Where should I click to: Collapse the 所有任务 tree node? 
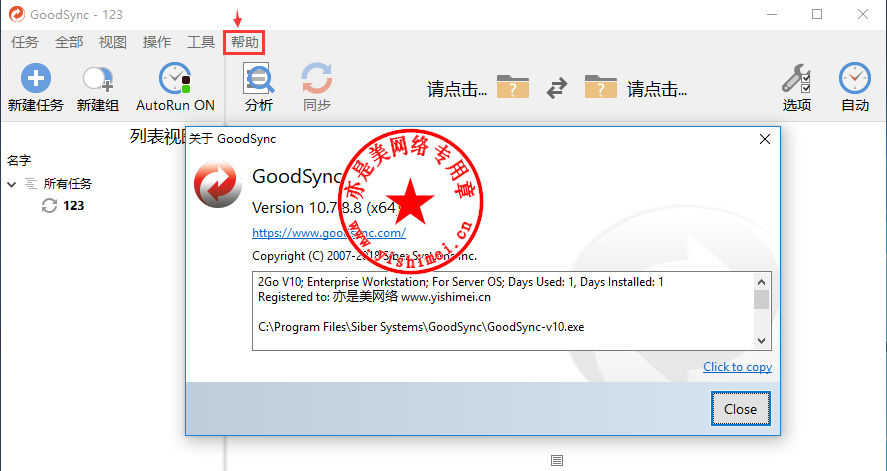pyautogui.click(x=12, y=184)
